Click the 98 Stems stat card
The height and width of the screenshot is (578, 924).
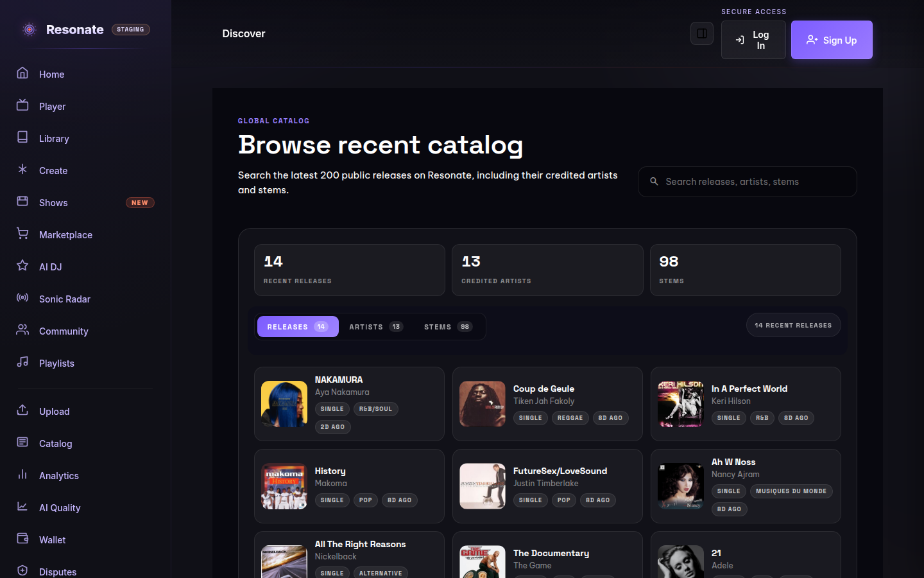tap(746, 270)
